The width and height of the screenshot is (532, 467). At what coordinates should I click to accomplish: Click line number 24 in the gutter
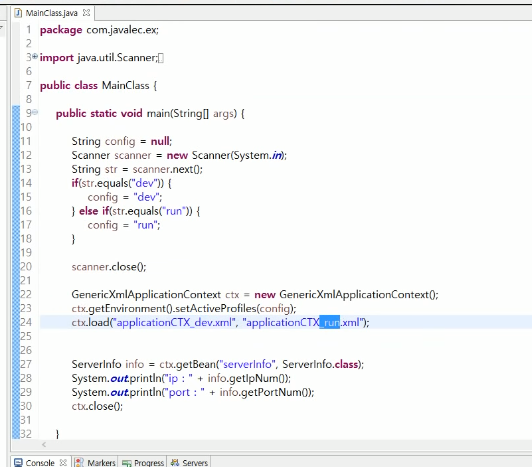pos(26,322)
